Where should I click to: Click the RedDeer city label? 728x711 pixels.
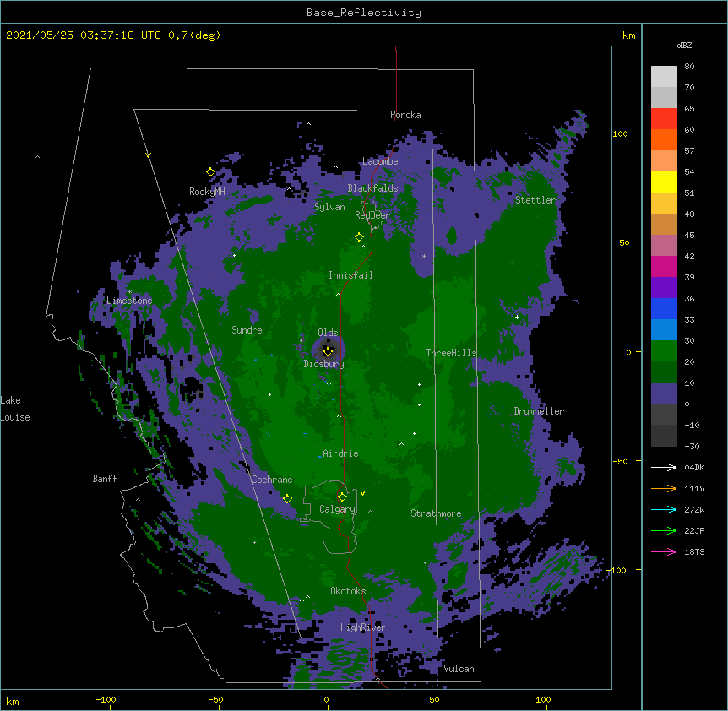372,215
